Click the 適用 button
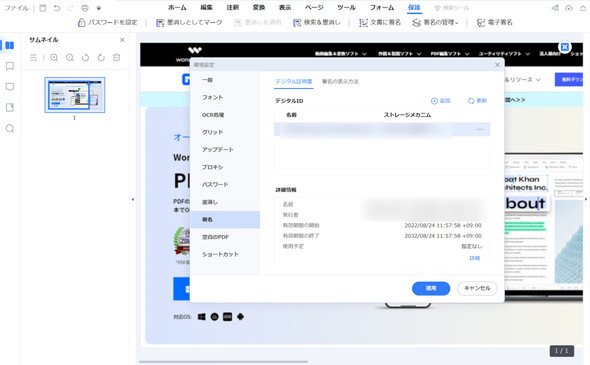 431,288
